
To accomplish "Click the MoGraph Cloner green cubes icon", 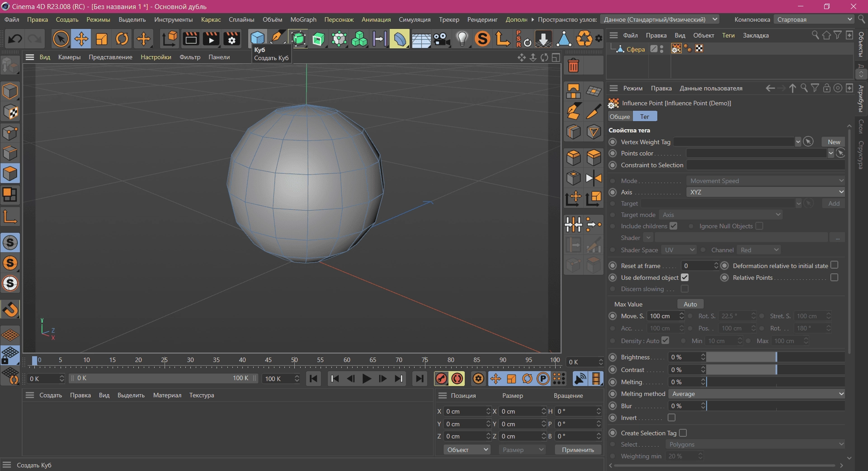I will (x=359, y=39).
